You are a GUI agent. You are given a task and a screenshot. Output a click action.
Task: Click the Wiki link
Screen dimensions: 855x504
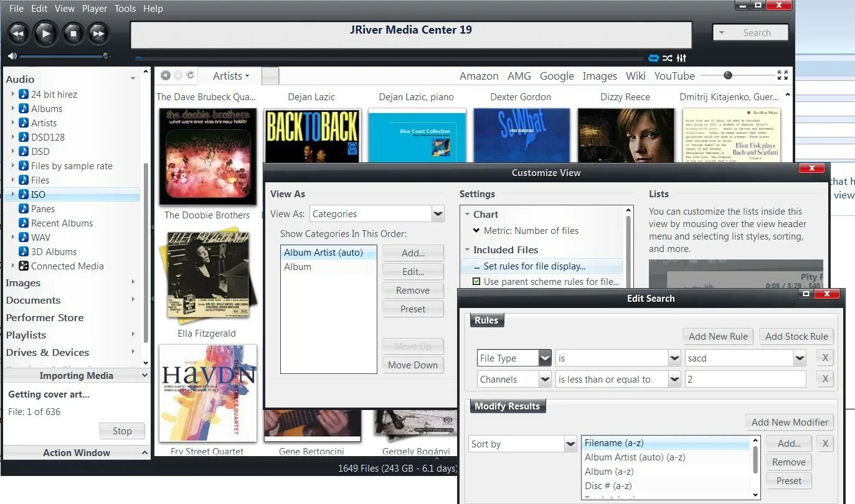(x=636, y=76)
